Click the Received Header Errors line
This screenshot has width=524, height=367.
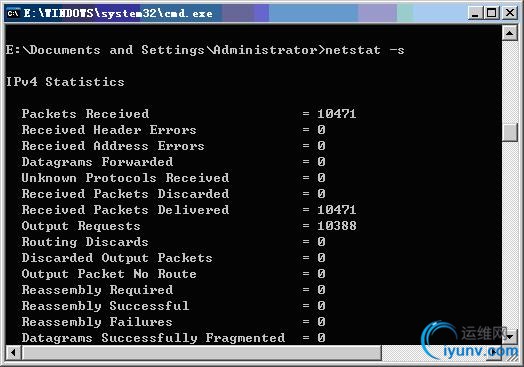coord(174,130)
